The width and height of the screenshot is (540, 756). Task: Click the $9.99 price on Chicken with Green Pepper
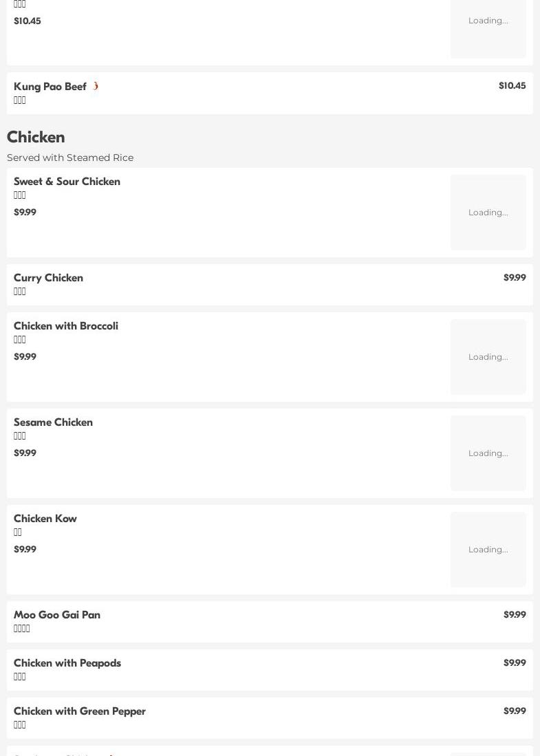[x=515, y=711]
